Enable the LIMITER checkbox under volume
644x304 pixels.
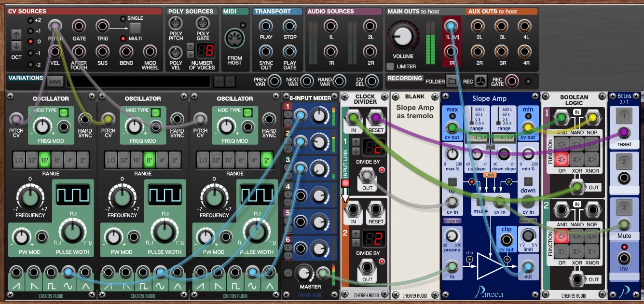(x=390, y=66)
